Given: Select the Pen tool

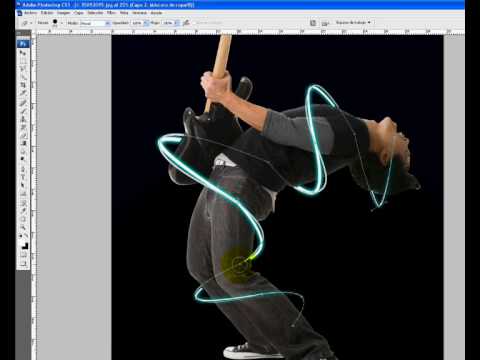Looking at the screenshot, I should click(x=23, y=169).
